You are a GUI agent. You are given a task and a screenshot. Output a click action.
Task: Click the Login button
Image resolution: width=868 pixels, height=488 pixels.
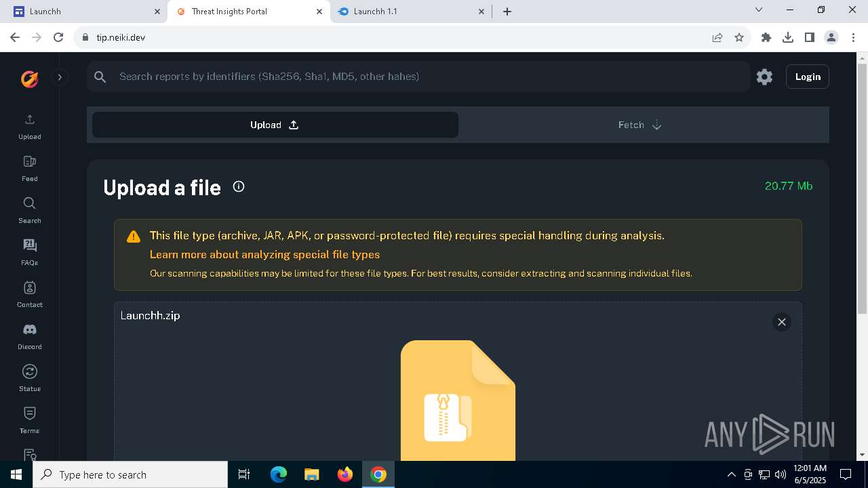[808, 77]
